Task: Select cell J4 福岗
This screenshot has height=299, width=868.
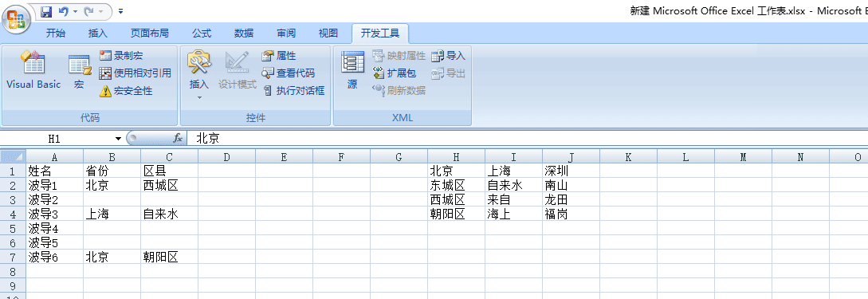Action: tap(571, 214)
